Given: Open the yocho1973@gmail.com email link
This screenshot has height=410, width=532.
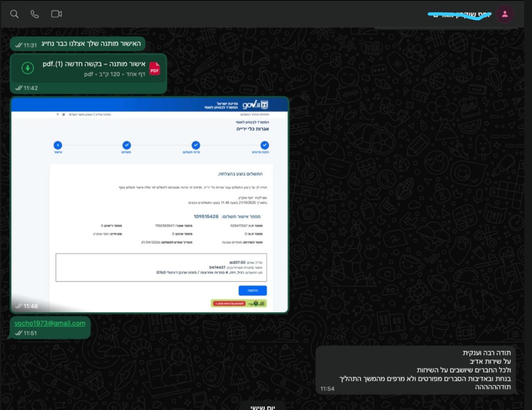Looking at the screenshot, I should (x=50, y=323).
